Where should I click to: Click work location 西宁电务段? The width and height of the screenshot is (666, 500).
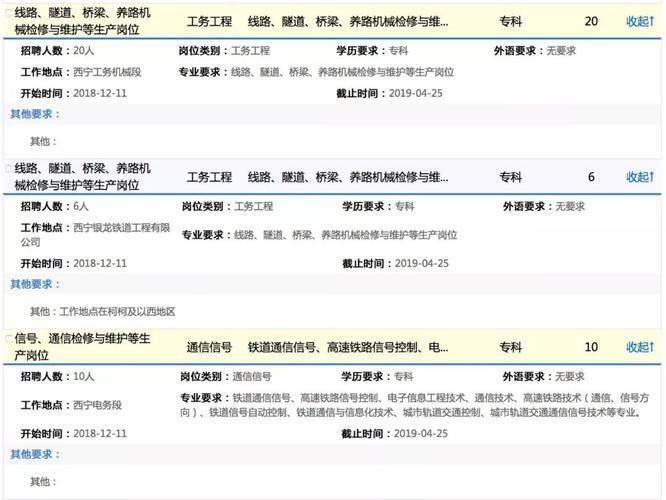point(97,405)
